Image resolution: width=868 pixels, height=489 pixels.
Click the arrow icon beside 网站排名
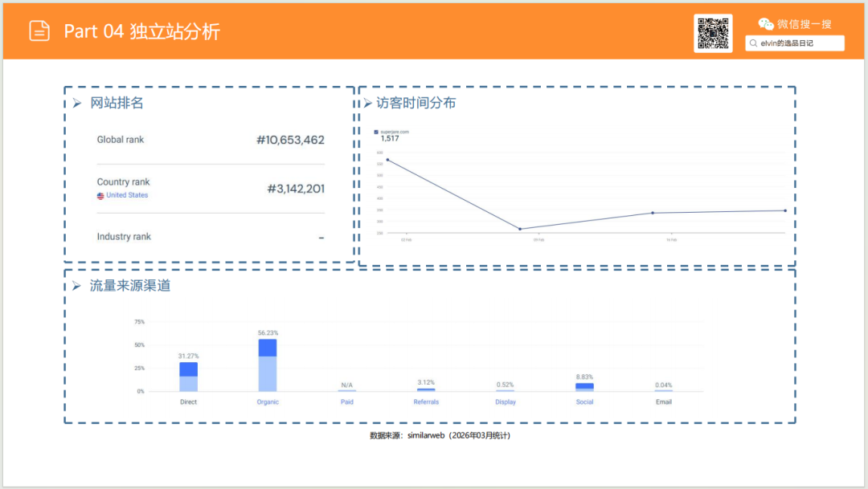76,103
